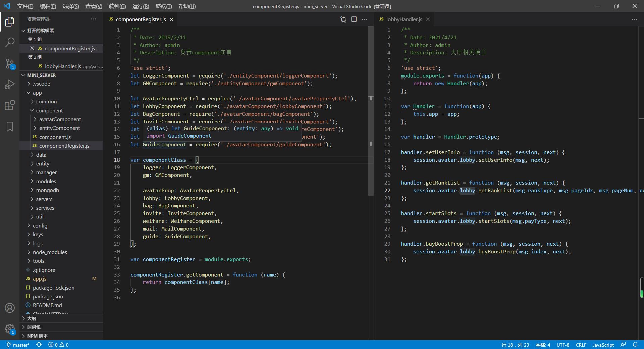The width and height of the screenshot is (644, 349).
Task: Change file encoding UTF-8
Action: tap(563, 345)
